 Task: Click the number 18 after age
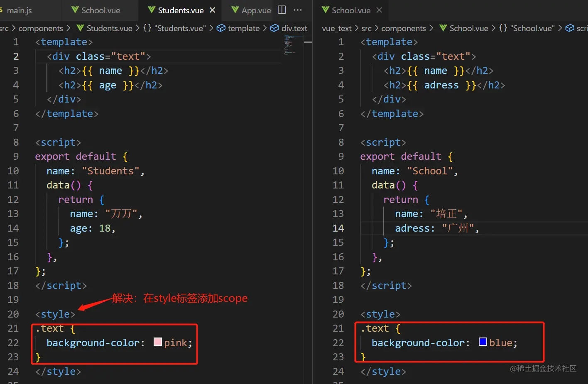coord(105,228)
